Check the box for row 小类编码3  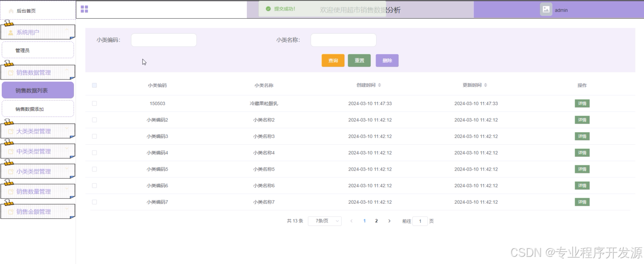pyautogui.click(x=94, y=136)
